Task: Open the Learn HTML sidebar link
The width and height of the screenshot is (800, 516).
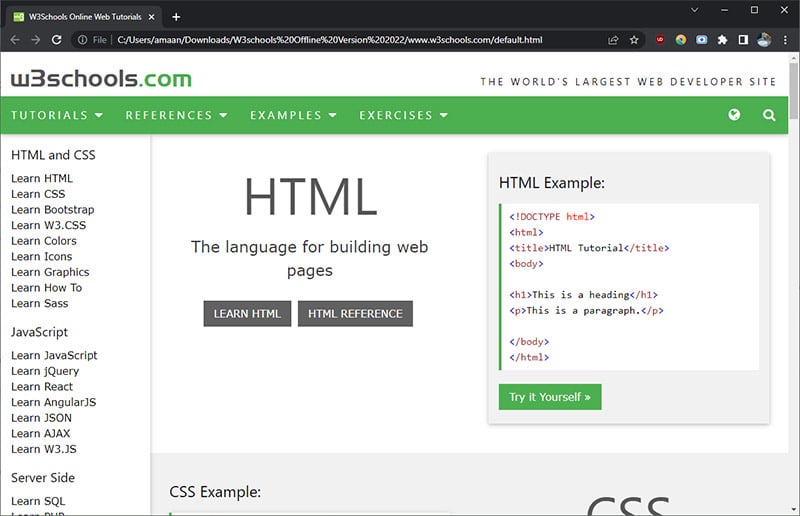Action: tap(42, 178)
